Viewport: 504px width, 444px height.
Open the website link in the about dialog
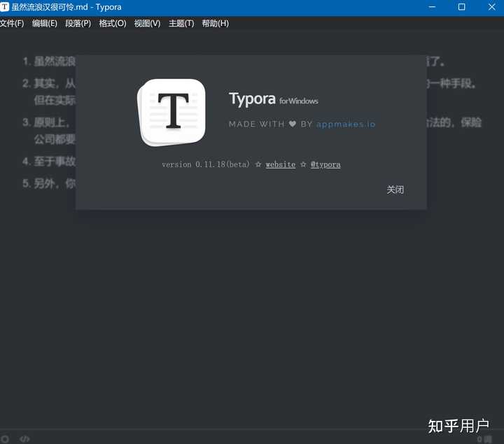(x=280, y=164)
